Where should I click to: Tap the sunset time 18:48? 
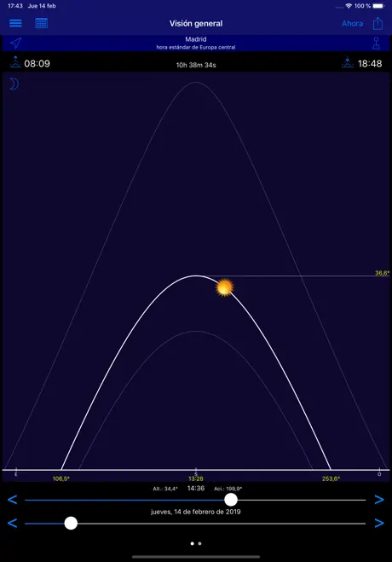(370, 64)
